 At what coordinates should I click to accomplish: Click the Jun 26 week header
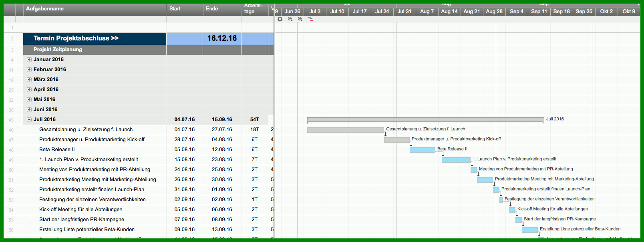292,12
